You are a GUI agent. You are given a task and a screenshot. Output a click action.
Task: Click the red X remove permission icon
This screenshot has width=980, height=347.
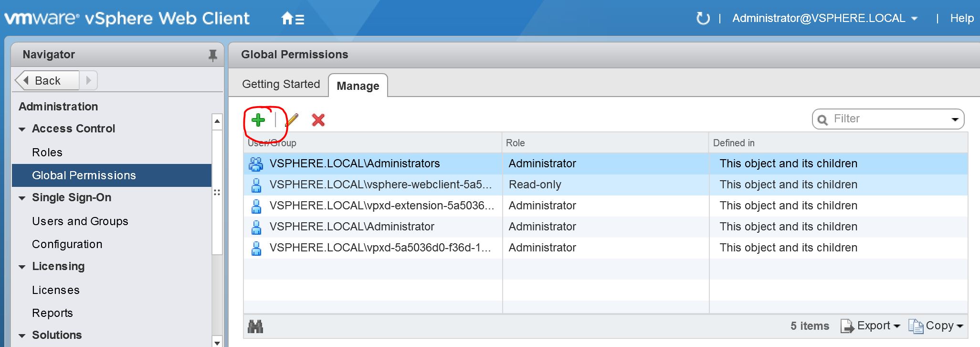[x=318, y=120]
